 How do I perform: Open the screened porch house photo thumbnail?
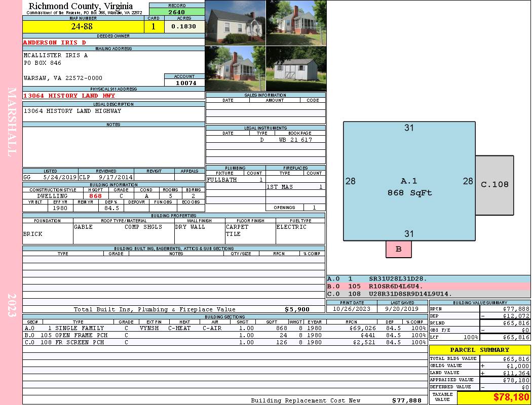point(296,23)
